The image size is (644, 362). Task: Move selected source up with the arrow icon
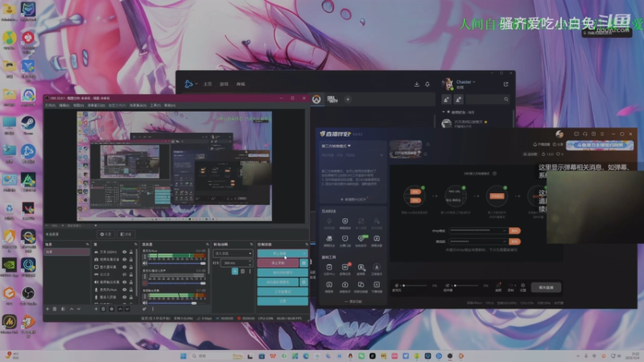120,309
